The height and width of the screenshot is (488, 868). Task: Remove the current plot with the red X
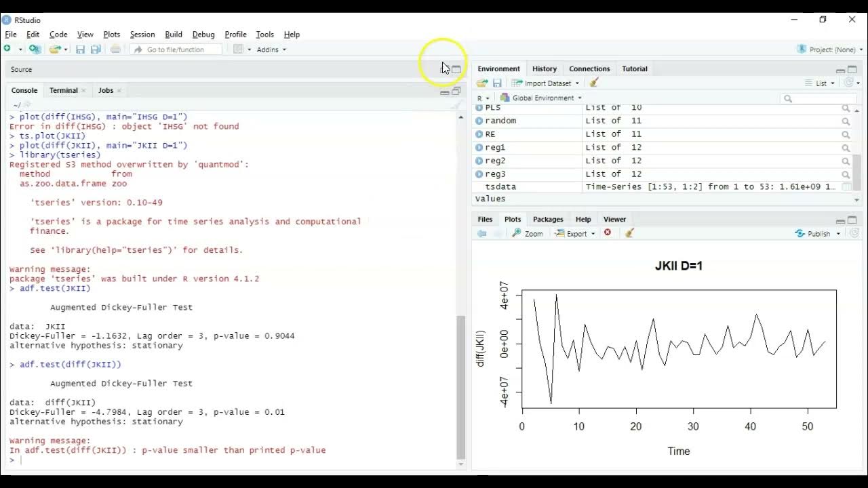tap(608, 233)
